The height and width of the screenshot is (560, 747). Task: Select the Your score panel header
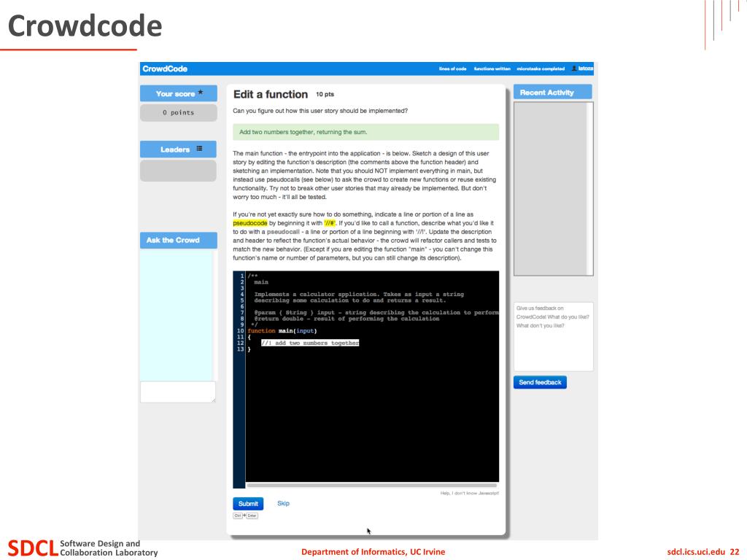(x=179, y=93)
